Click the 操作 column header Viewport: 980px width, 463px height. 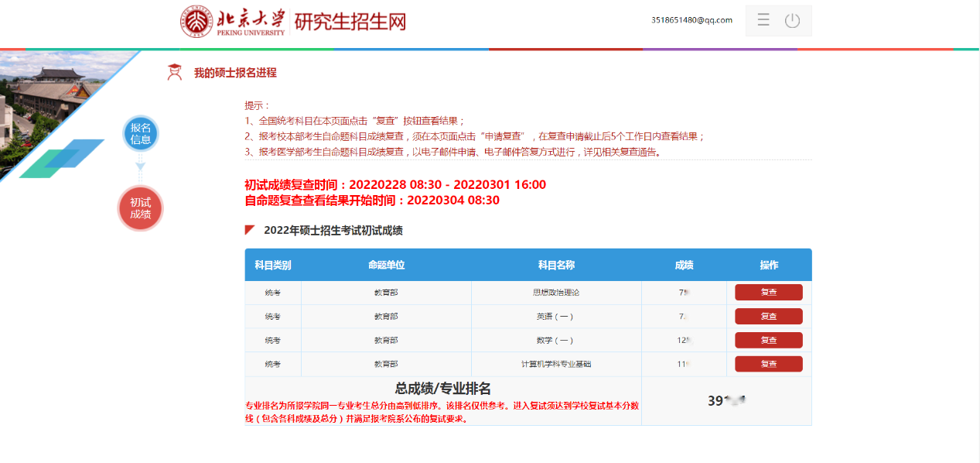[769, 265]
